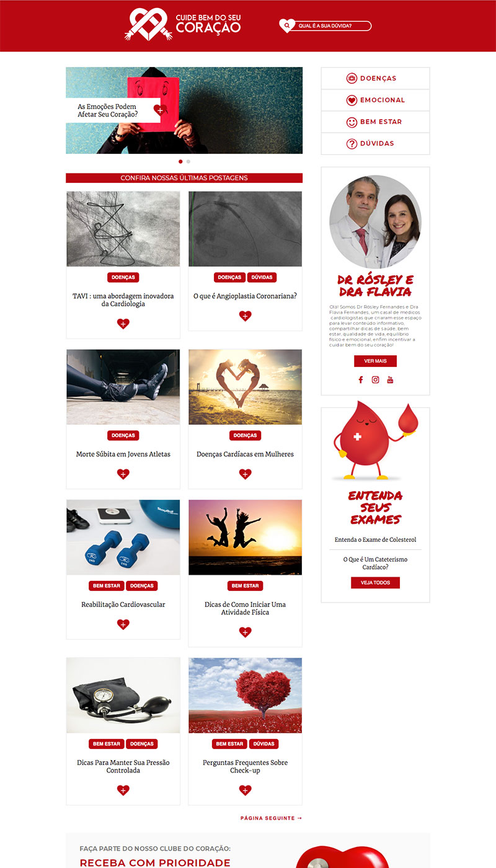Click the Cuide Bem do Seu Coração logo
Screen dimensions: 496x868
click(x=183, y=25)
